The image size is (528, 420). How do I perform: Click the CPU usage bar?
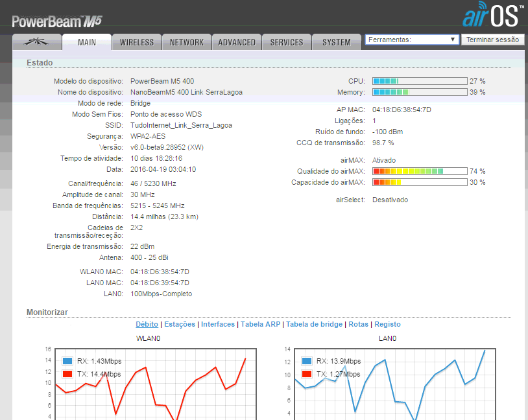click(x=419, y=81)
